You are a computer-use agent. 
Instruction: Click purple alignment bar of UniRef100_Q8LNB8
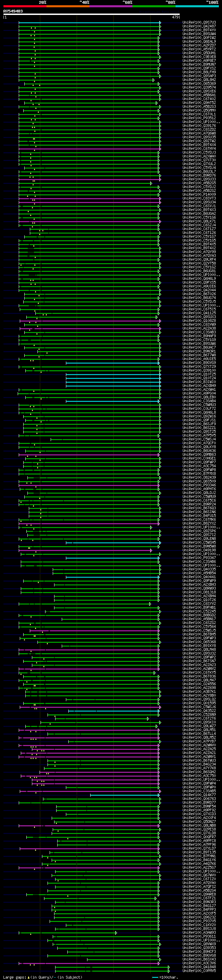click(89, 826)
